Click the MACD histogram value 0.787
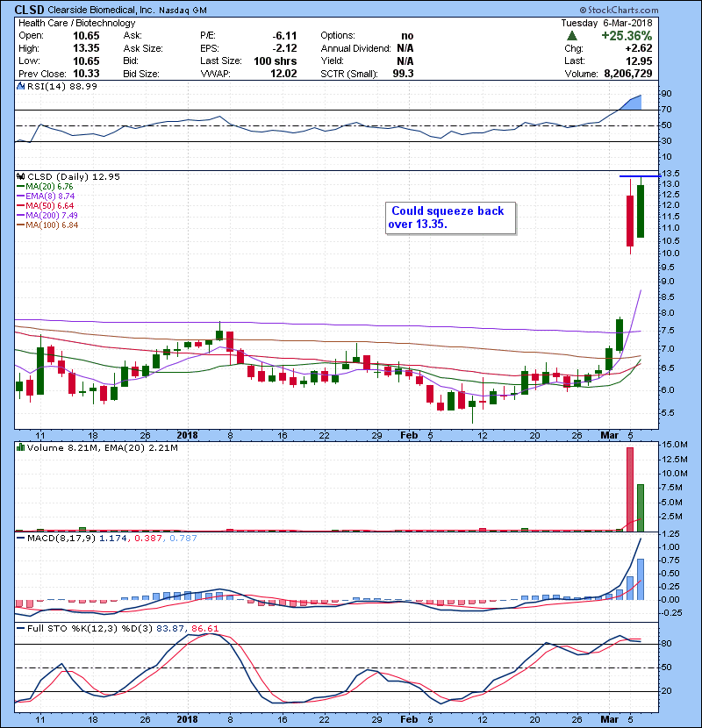 click(183, 539)
